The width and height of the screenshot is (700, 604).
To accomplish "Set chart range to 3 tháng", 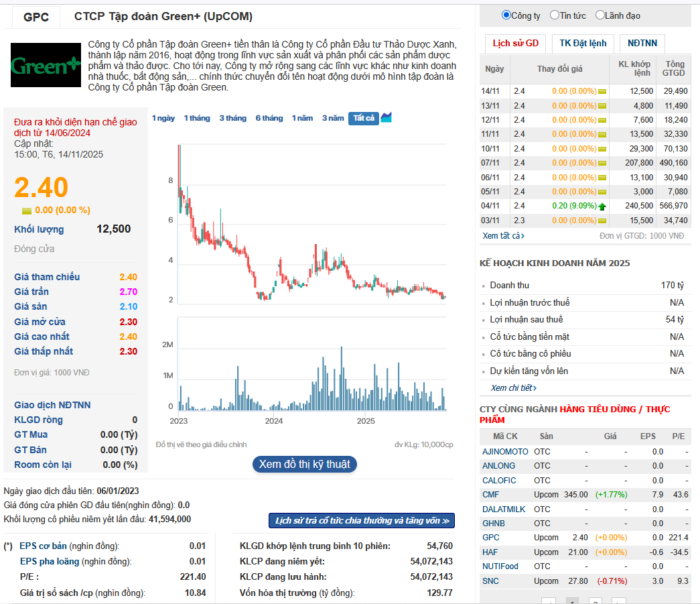I will click(x=232, y=118).
